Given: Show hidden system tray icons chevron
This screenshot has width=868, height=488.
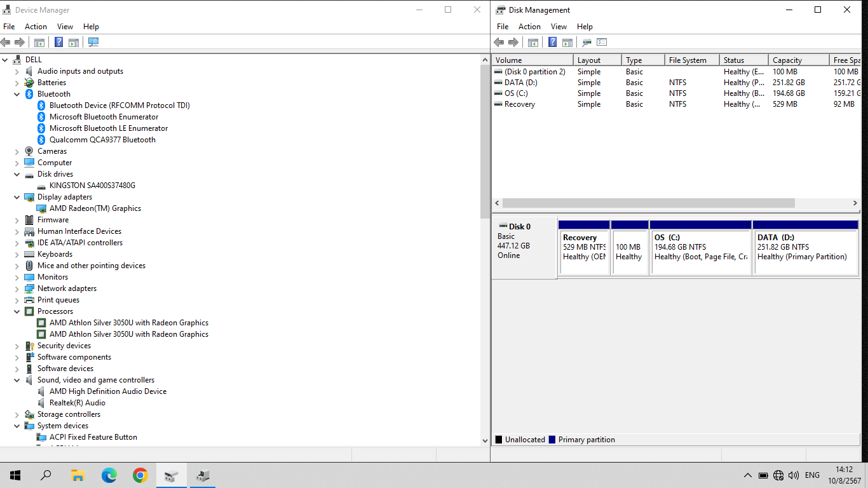Looking at the screenshot, I should [x=748, y=475].
